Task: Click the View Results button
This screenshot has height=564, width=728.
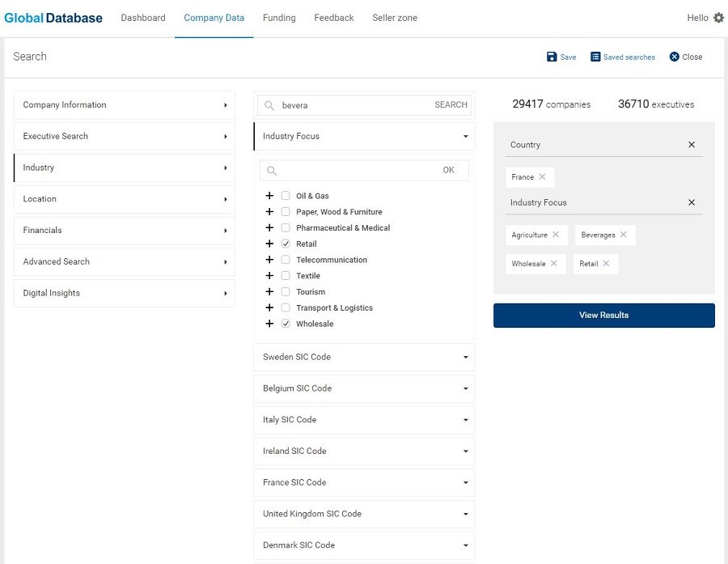Action: click(x=603, y=315)
